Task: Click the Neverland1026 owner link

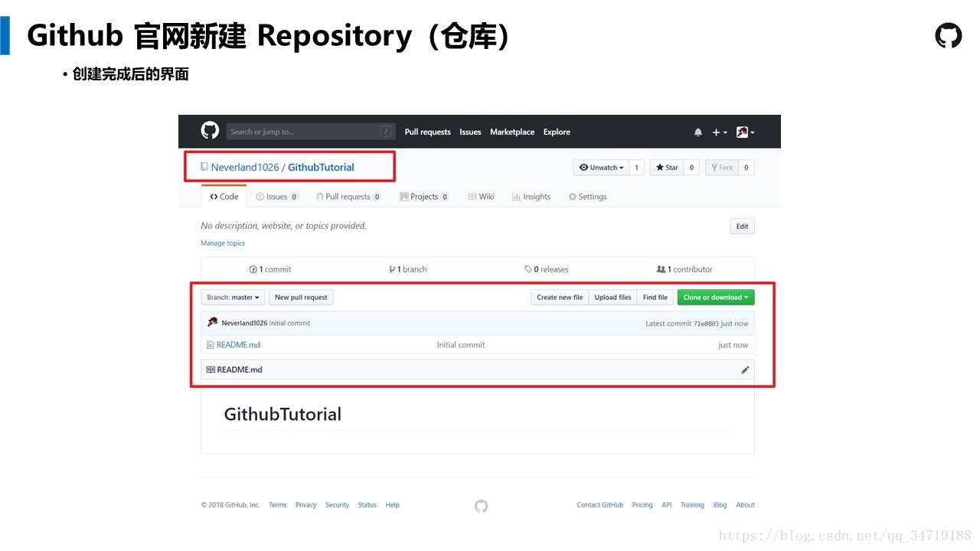Action: click(245, 168)
